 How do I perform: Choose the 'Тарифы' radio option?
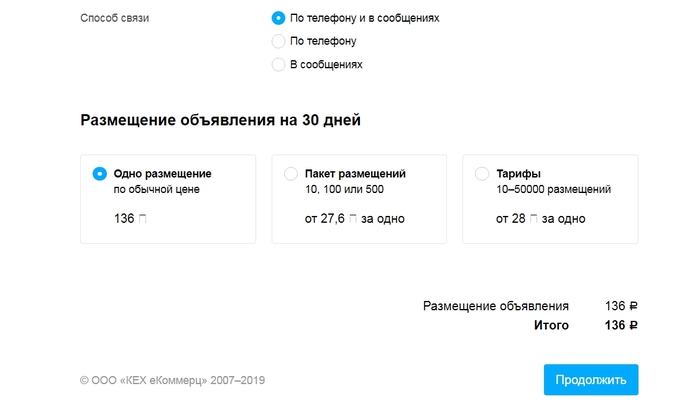482,173
